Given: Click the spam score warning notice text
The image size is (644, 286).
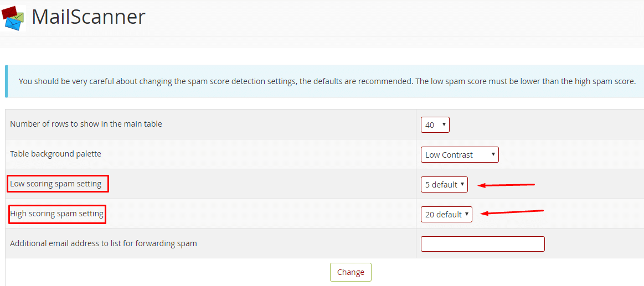Looking at the screenshot, I should click(327, 81).
